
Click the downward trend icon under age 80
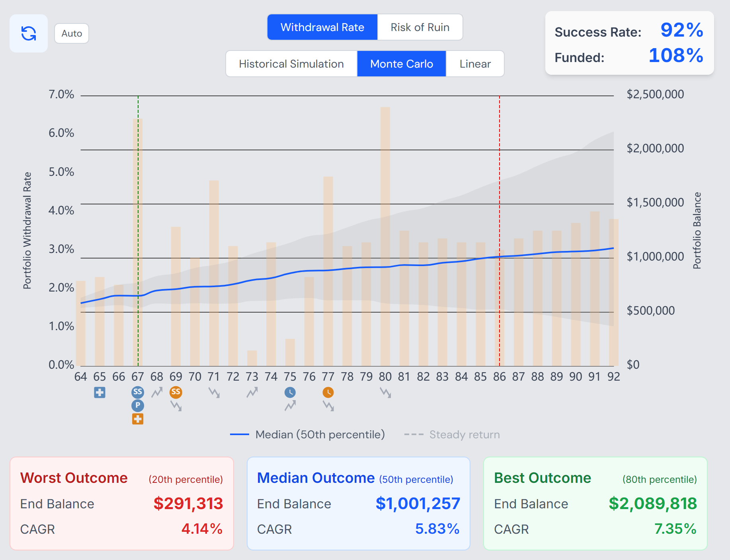click(x=385, y=393)
